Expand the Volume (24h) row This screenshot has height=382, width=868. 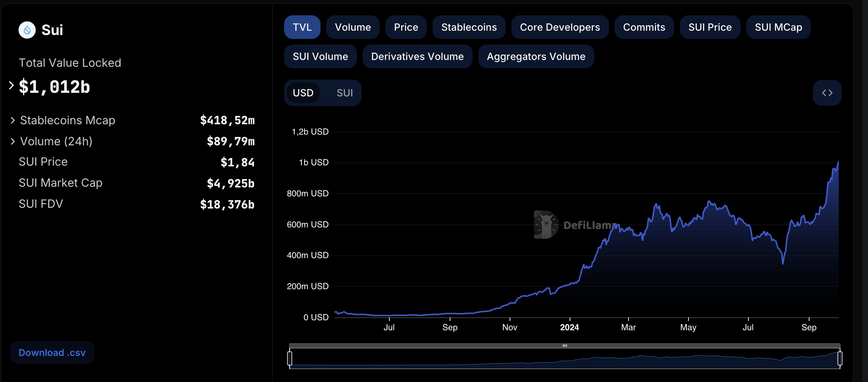pyautogui.click(x=13, y=141)
